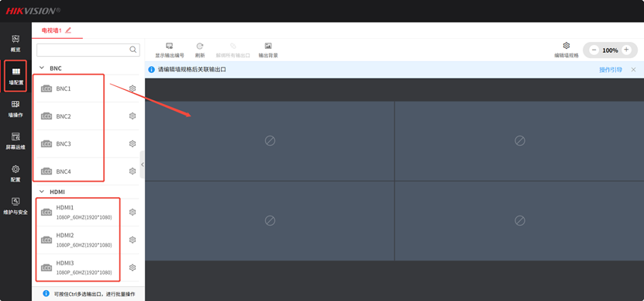Click the info icon in blue banner
This screenshot has width=644, height=301.
pos(152,70)
